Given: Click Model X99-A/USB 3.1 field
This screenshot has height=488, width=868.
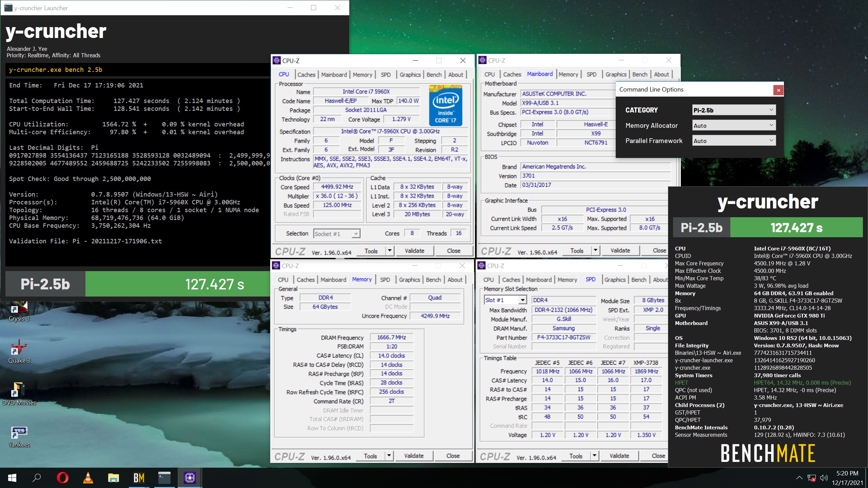Looking at the screenshot, I should coord(568,103).
